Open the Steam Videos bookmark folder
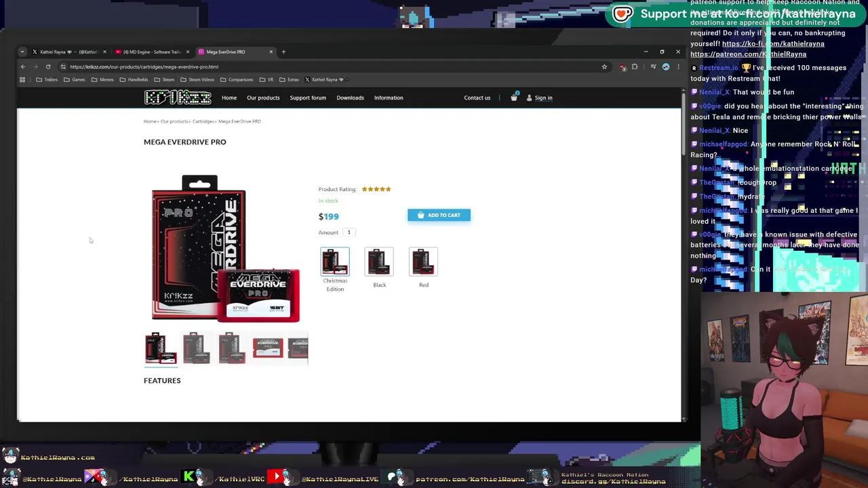 coord(197,79)
